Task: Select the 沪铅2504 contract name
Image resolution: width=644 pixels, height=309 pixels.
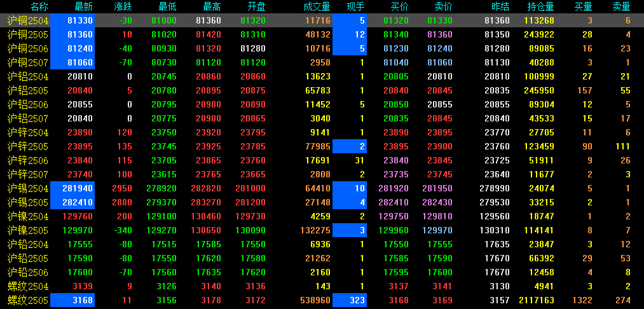Action: 28,245
